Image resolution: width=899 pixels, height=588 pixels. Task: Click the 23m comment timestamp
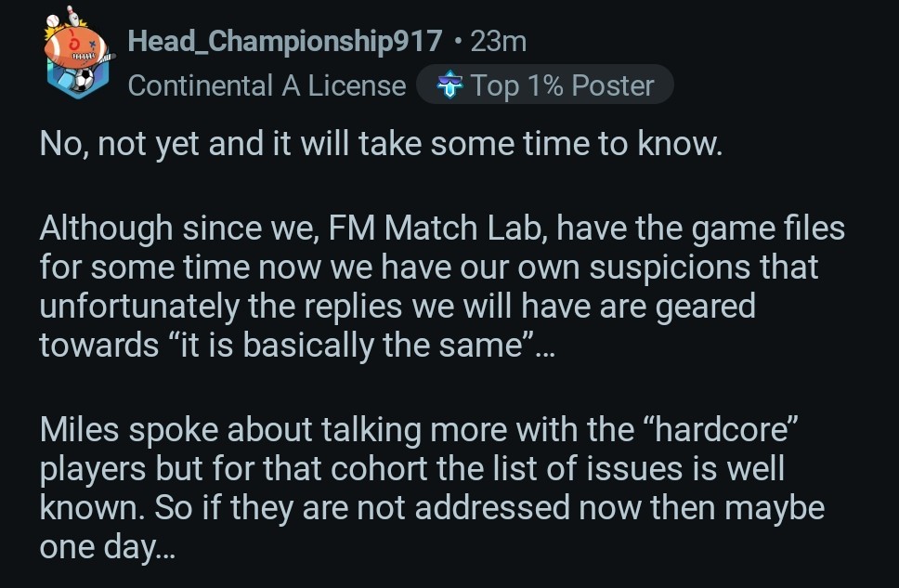click(499, 41)
